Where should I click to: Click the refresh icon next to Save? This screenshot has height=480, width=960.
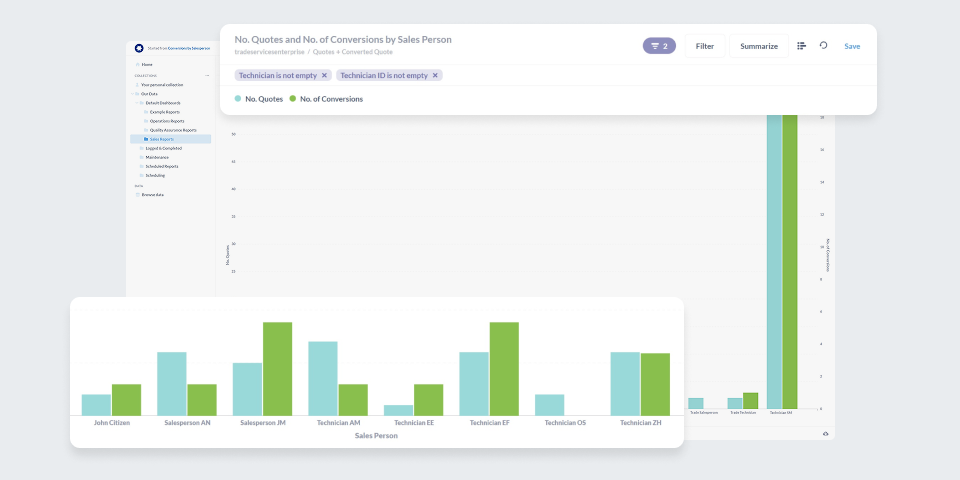pyautogui.click(x=823, y=45)
